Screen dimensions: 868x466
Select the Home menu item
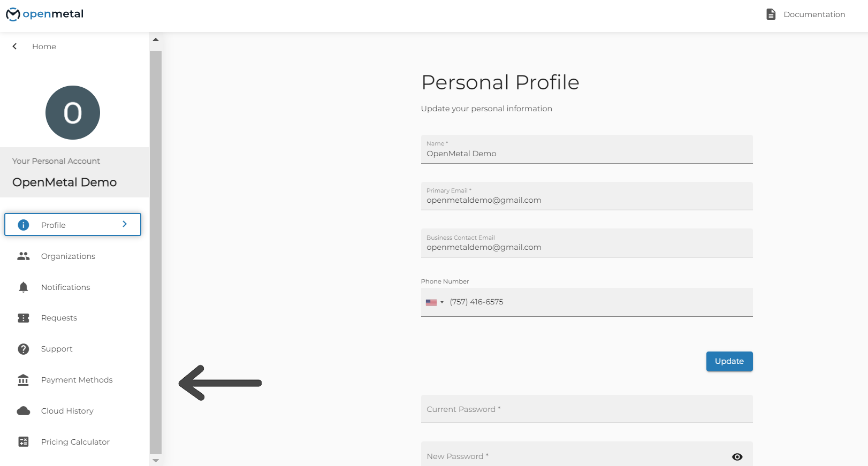click(x=44, y=47)
